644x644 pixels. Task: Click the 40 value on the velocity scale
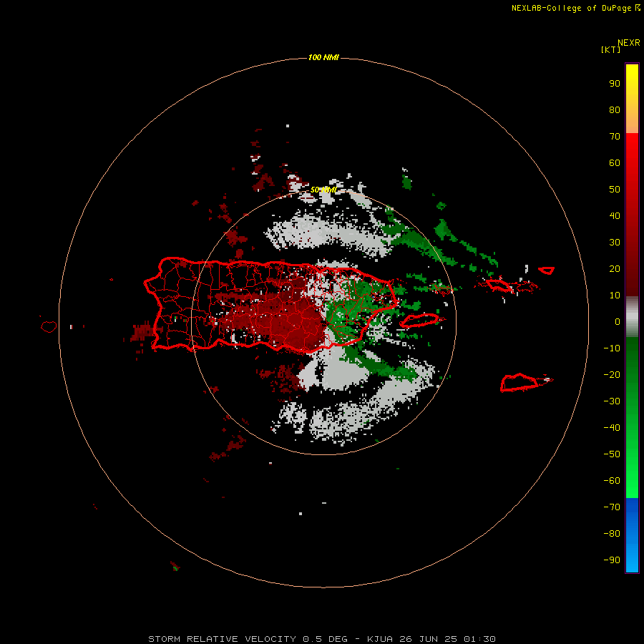pyautogui.click(x=615, y=216)
